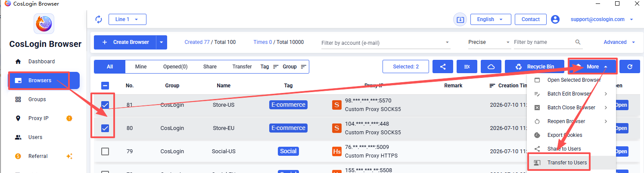Click the cloud icon button
644x173 pixels.
(x=491, y=67)
